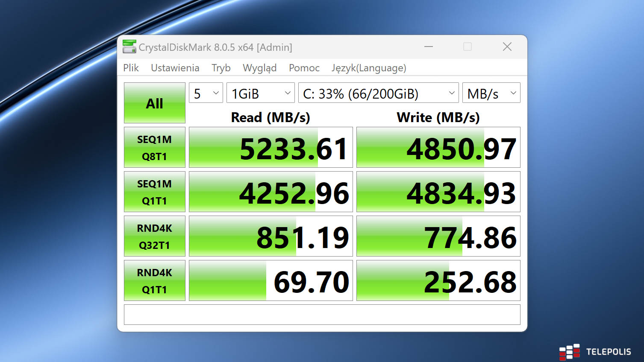Open the Tryb menu

coord(221,68)
